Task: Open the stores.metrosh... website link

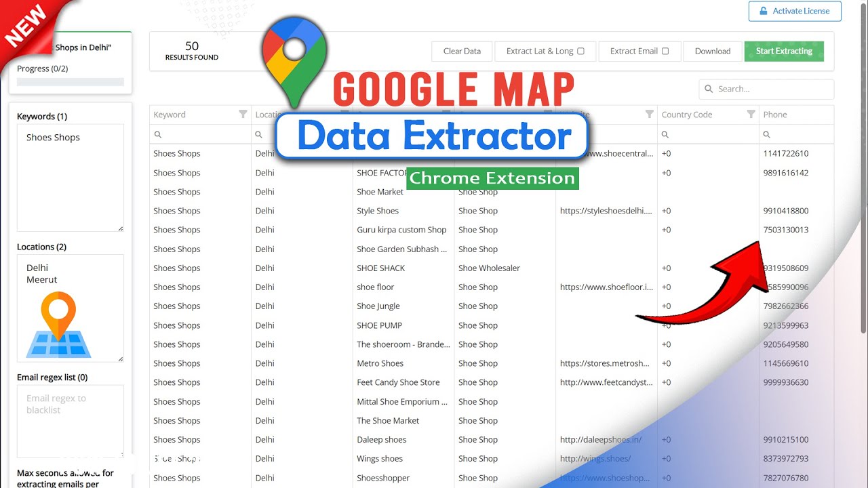Action: (x=605, y=363)
